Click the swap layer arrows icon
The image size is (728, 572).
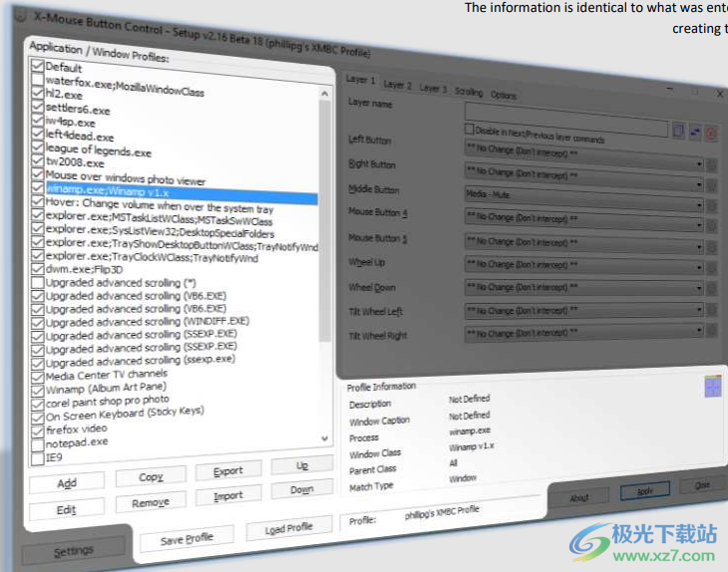695,133
